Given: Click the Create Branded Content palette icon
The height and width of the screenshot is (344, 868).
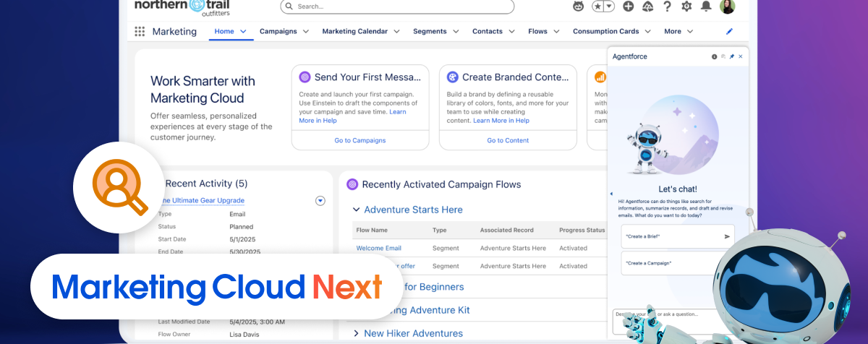Looking at the screenshot, I should click(x=453, y=77).
